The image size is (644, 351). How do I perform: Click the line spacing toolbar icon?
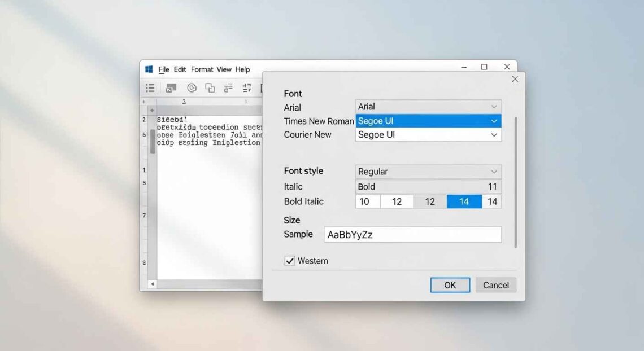click(x=247, y=87)
